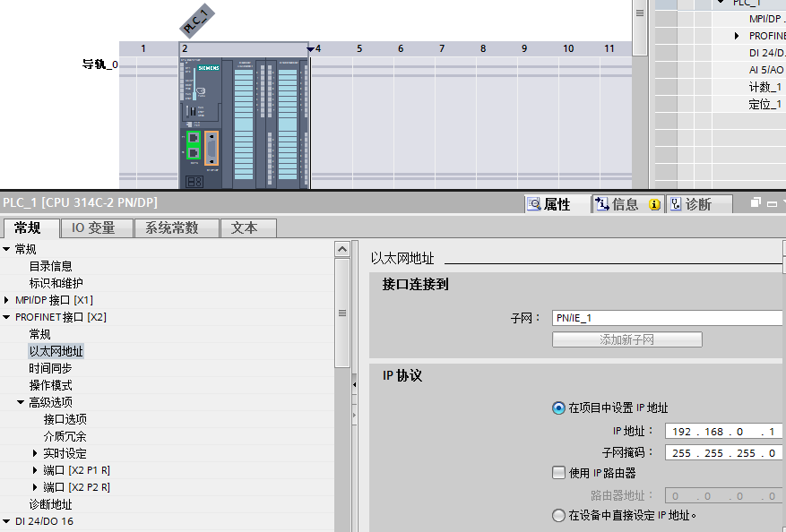This screenshot has width=786, height=532.
Task: Switch to the IO 变量 tab
Action: 93,227
